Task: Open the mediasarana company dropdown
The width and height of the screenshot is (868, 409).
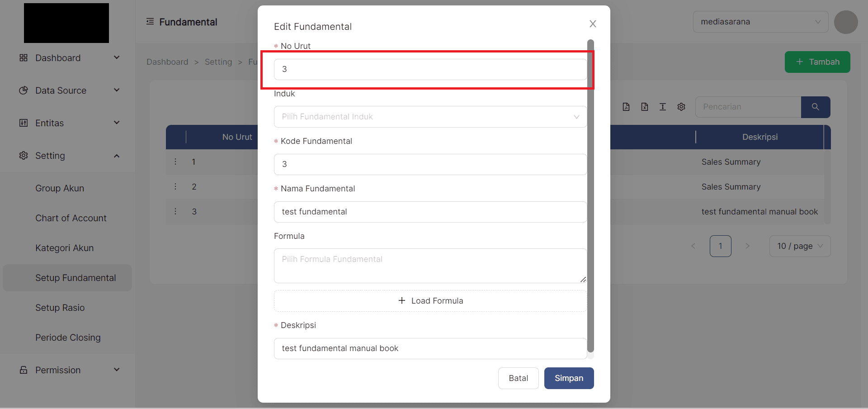Action: (760, 21)
